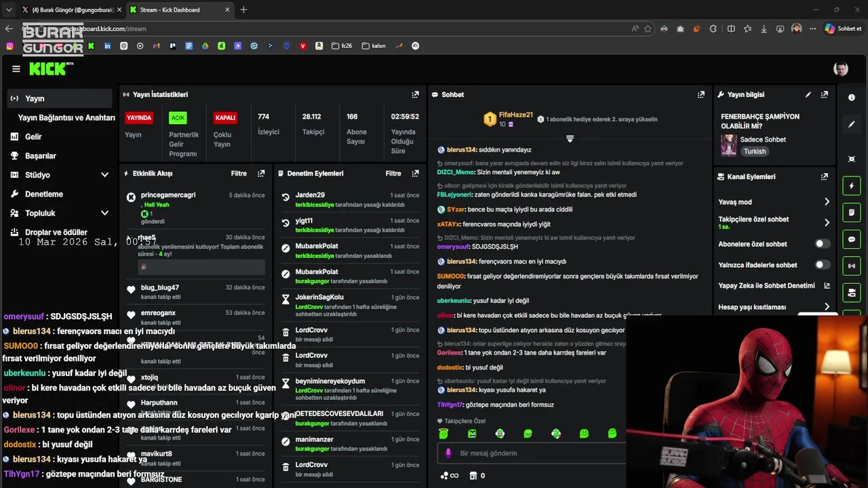This screenshot has height=488, width=868.
Task: Open the fc26 bookmarks folder
Action: tap(342, 46)
